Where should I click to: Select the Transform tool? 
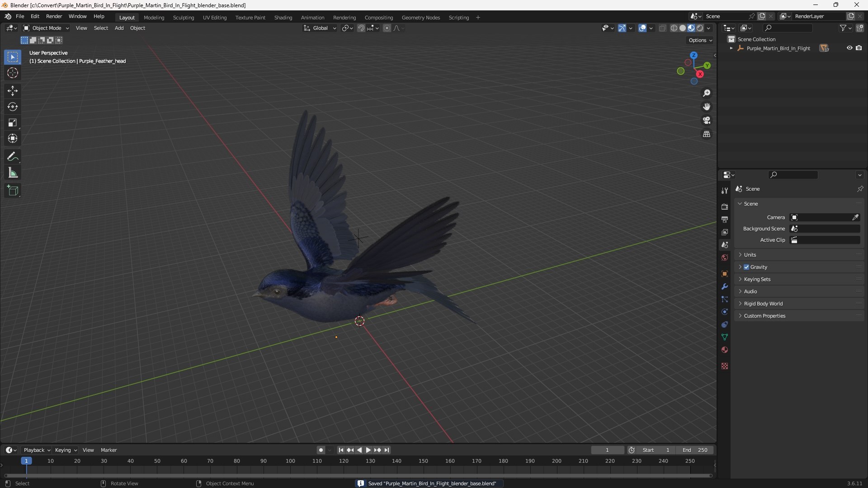pyautogui.click(x=13, y=138)
